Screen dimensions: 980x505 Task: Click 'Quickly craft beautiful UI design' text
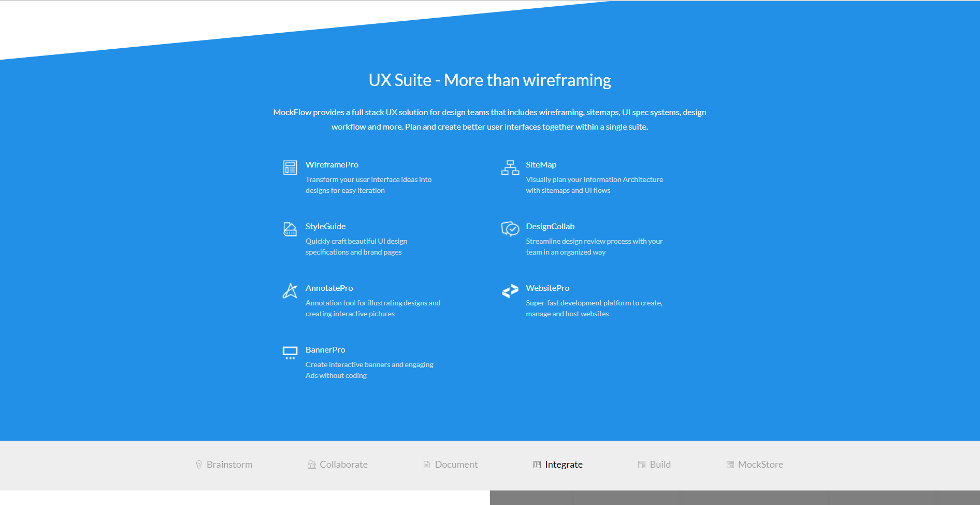(x=356, y=241)
